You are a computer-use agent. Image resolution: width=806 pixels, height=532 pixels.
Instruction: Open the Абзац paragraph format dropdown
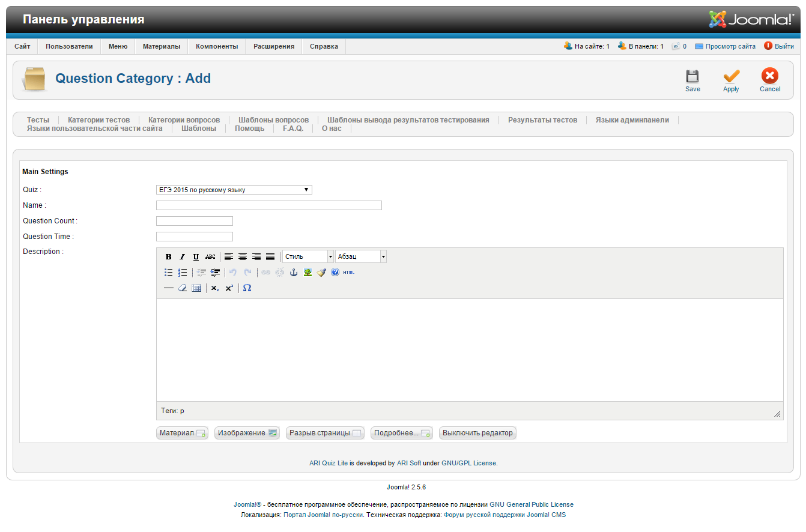(x=361, y=257)
